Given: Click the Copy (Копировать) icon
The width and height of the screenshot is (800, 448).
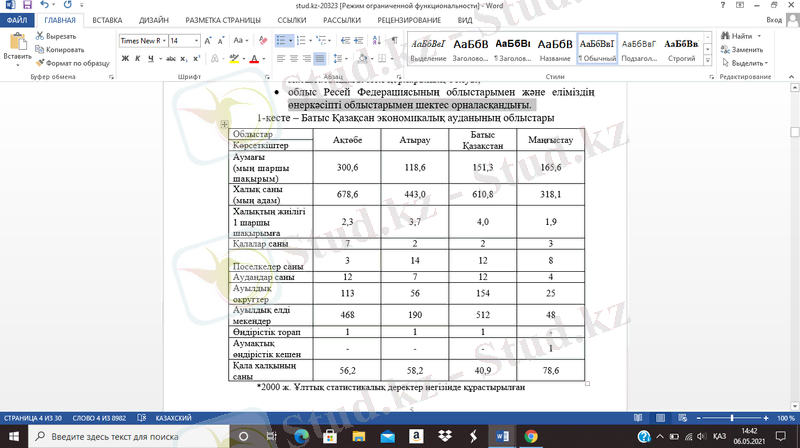Looking at the screenshot, I should pos(40,48).
